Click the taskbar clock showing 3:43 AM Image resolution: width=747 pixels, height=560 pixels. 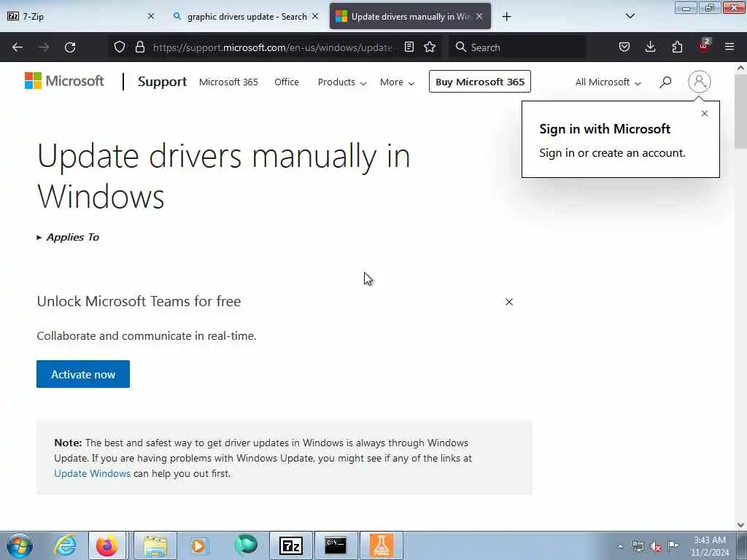click(710, 546)
